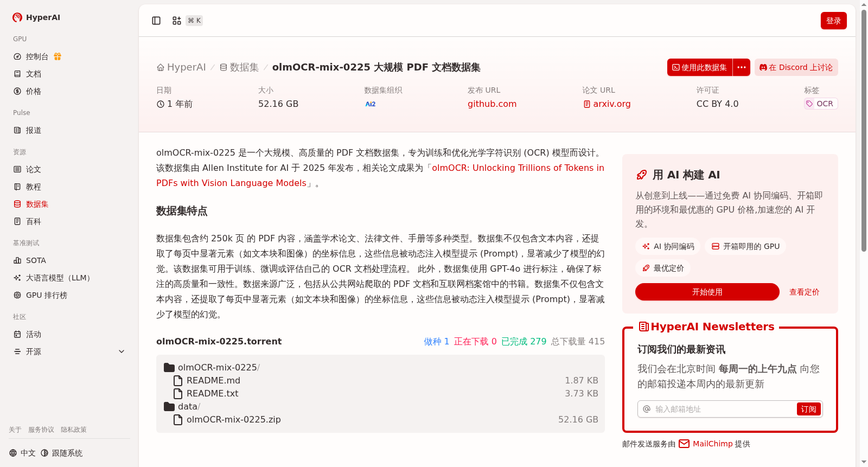Click the README.md file icon
The image size is (868, 467).
coord(178,380)
